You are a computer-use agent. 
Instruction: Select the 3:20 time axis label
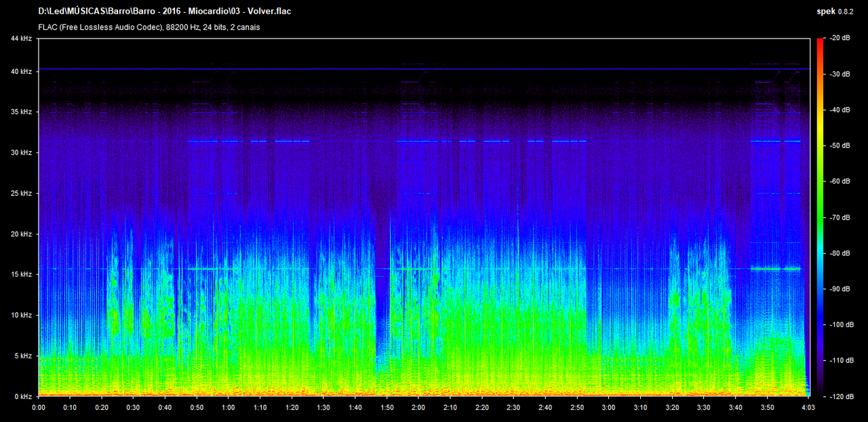pos(672,408)
